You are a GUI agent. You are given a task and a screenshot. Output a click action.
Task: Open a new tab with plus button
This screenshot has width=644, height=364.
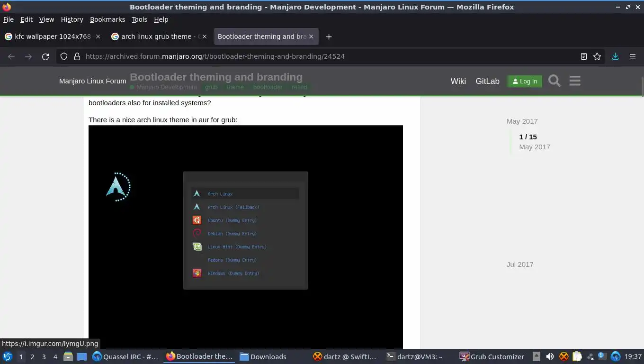tap(329, 36)
